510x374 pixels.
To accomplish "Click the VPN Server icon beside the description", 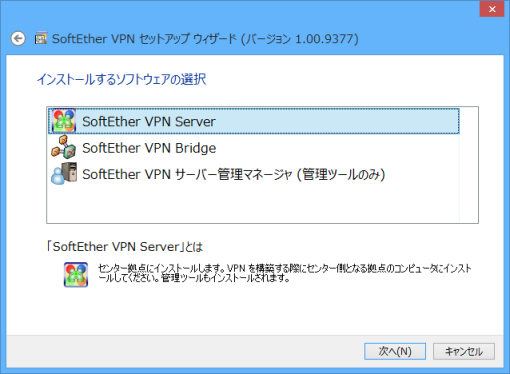I will pyautogui.click(x=76, y=275).
